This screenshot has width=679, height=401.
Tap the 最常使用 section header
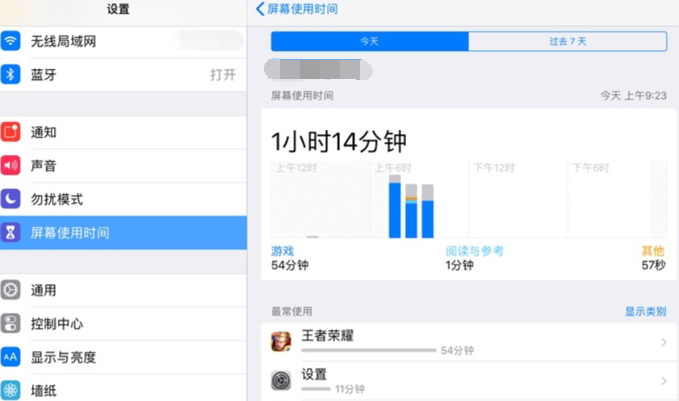(291, 311)
